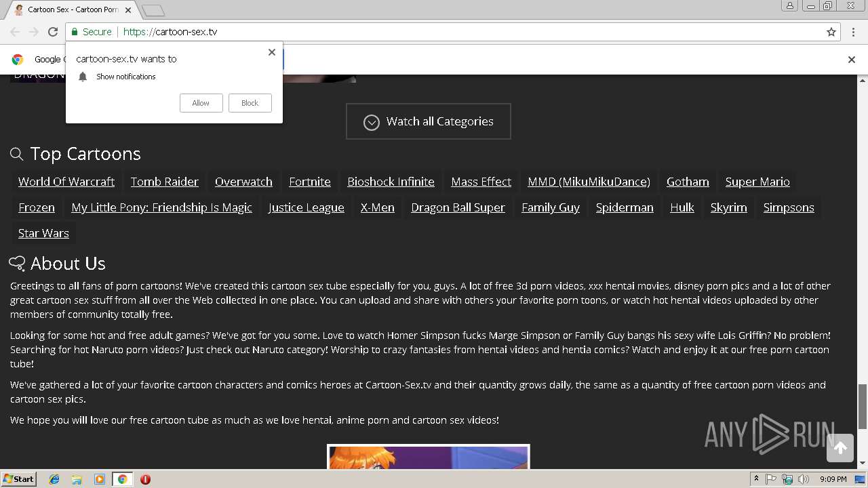Open the Hulk tag

pyautogui.click(x=682, y=207)
